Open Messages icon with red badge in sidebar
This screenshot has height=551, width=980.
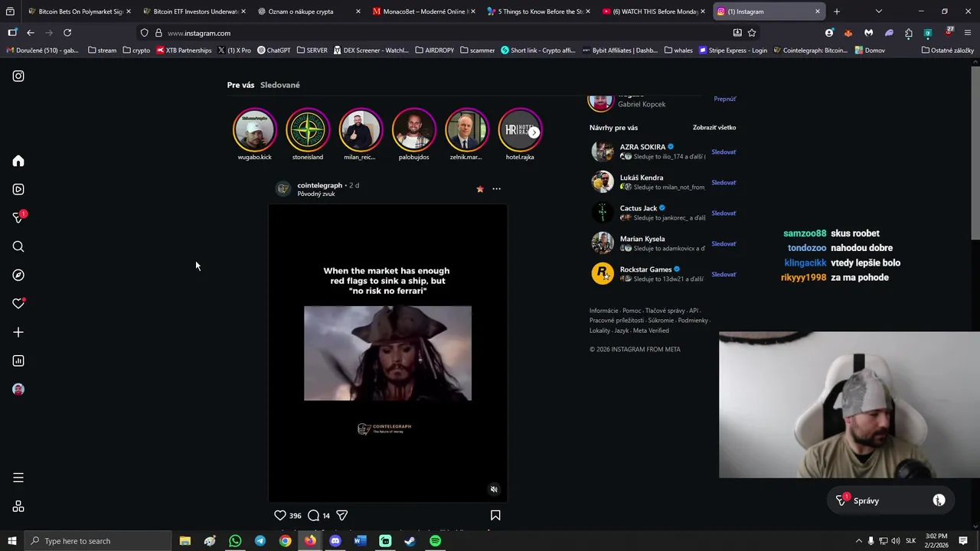(18, 218)
